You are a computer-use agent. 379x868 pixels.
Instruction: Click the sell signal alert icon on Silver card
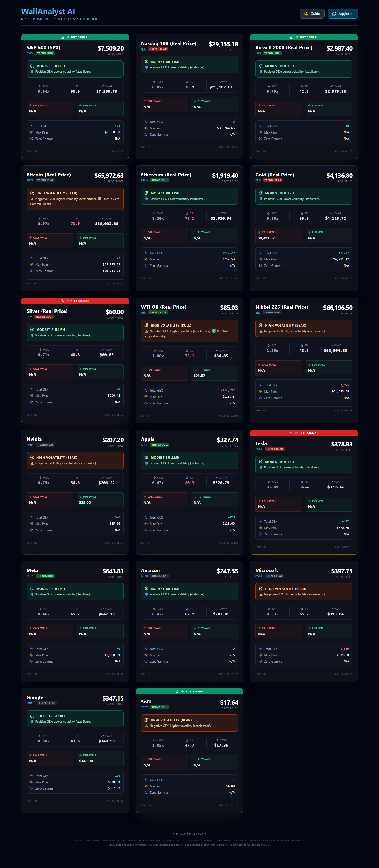(62, 301)
